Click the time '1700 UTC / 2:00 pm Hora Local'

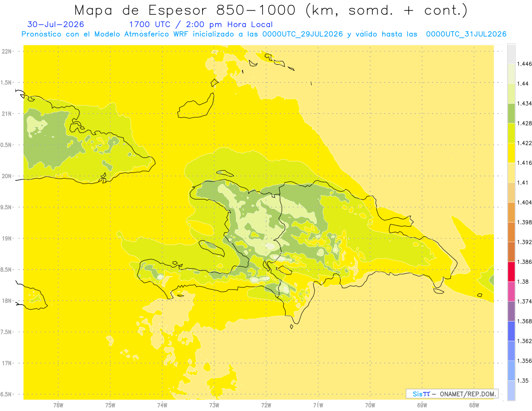pyautogui.click(x=201, y=24)
